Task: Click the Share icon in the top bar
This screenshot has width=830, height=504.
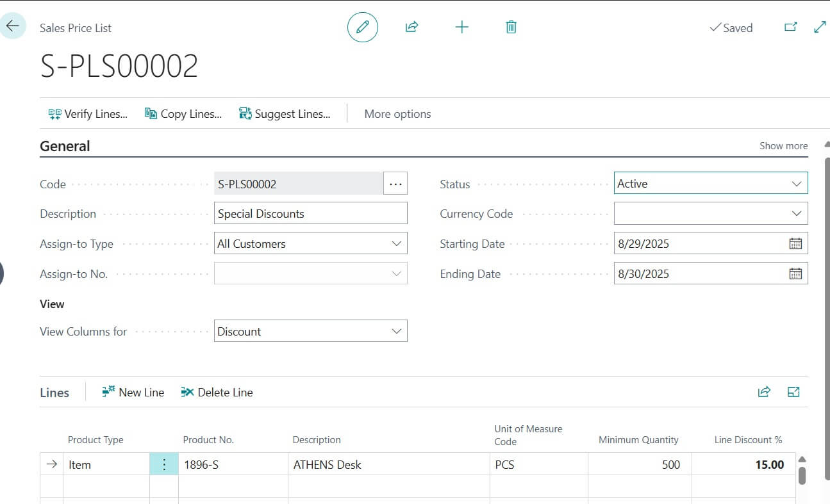Action: (x=411, y=27)
